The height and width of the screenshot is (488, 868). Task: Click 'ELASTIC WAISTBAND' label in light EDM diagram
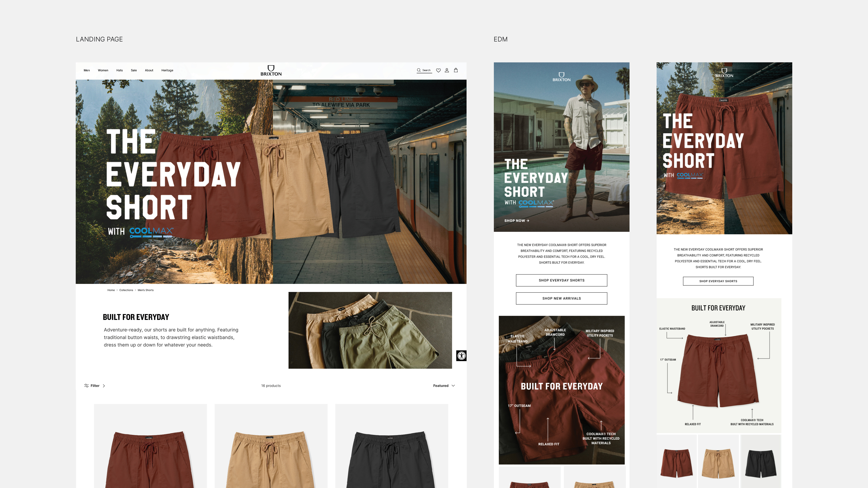[672, 329]
